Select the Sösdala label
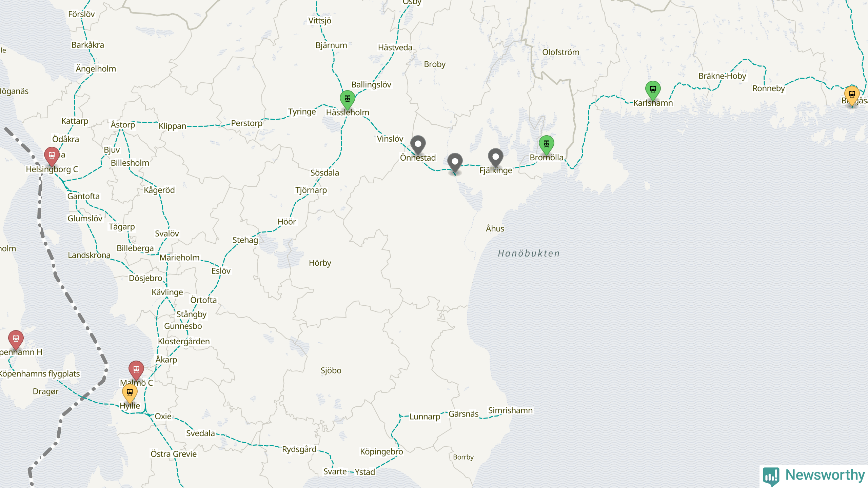 coord(325,173)
